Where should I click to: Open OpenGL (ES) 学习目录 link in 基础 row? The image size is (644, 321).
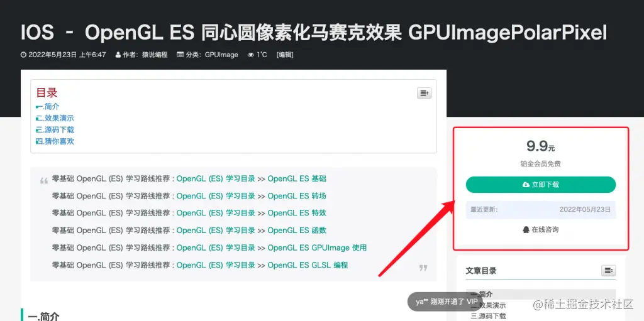tap(216, 178)
